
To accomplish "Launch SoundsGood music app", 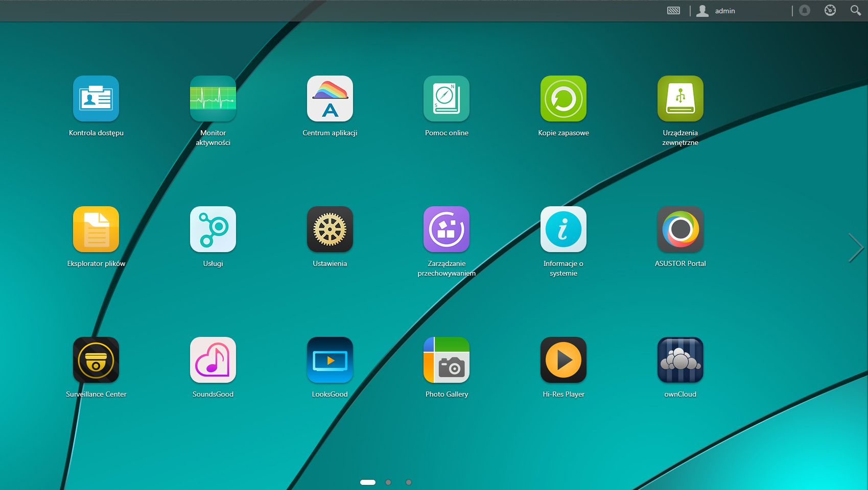I will (213, 360).
